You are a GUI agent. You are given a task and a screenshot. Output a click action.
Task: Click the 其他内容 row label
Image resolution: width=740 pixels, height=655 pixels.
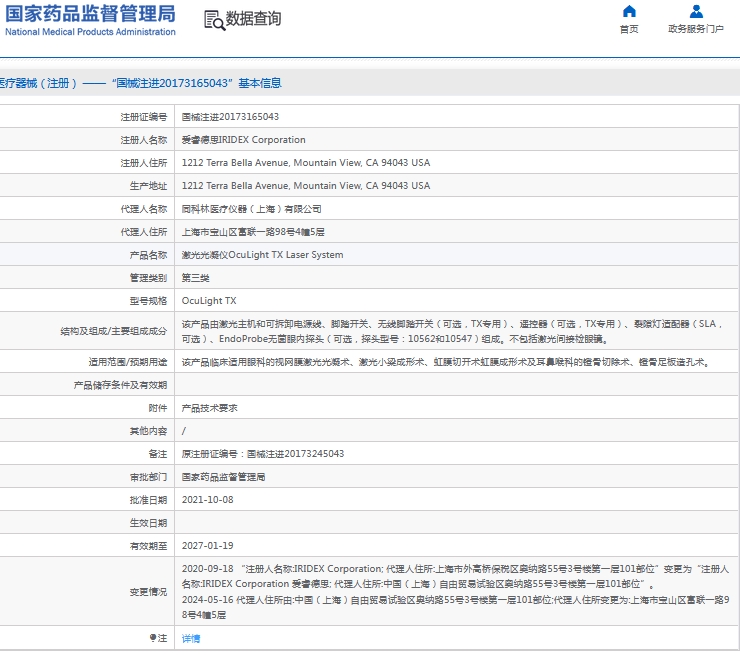pyautogui.click(x=149, y=431)
